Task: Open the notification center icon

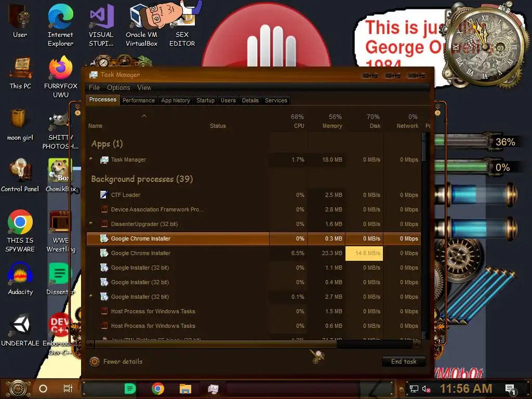Action: click(511, 389)
